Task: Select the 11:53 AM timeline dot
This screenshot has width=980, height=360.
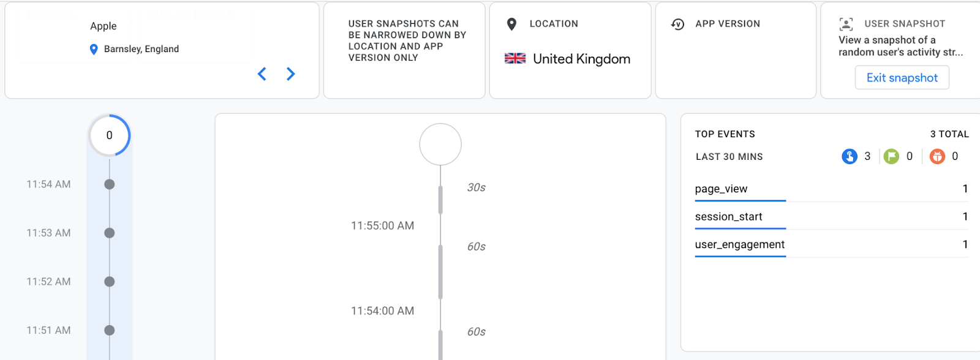Action: click(x=110, y=233)
